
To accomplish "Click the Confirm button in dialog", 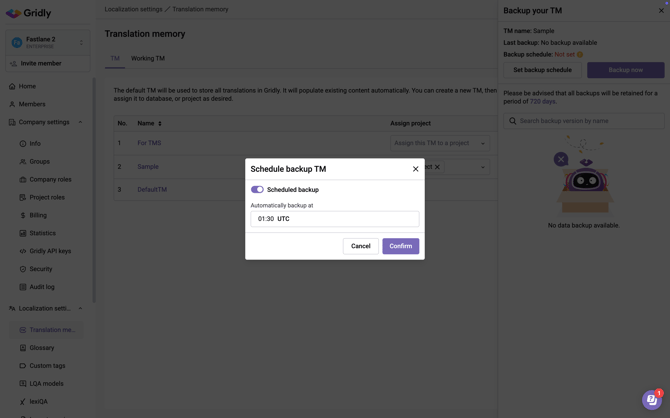I will coord(400,246).
